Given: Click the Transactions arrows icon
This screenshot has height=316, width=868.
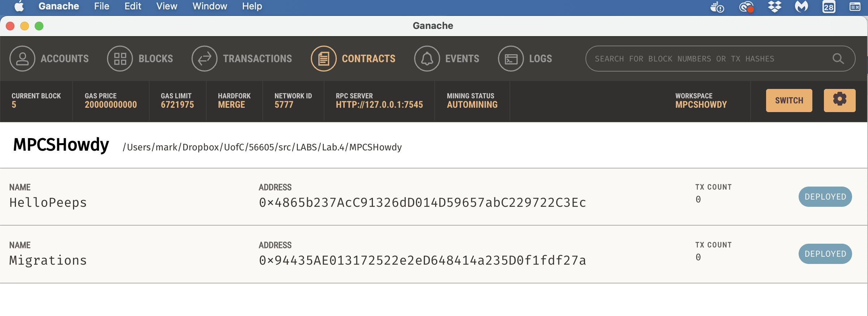Looking at the screenshot, I should click(205, 59).
